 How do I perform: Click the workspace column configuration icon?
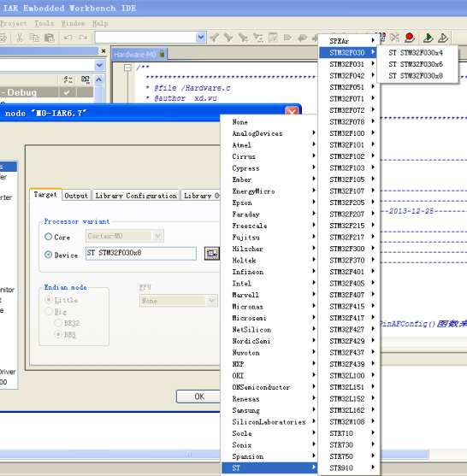pyautogui.click(x=68, y=79)
